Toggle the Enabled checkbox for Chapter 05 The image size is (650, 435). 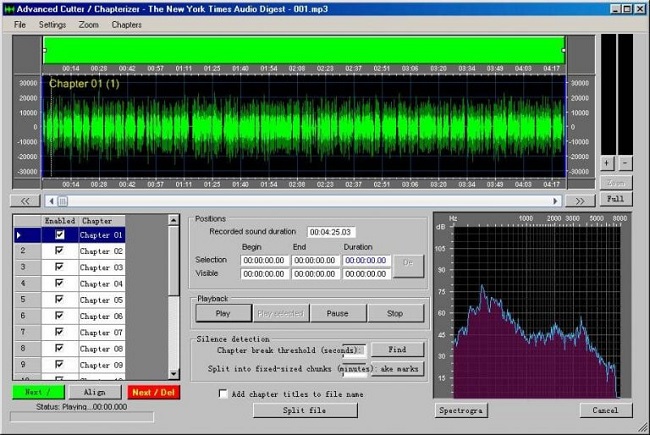[59, 299]
